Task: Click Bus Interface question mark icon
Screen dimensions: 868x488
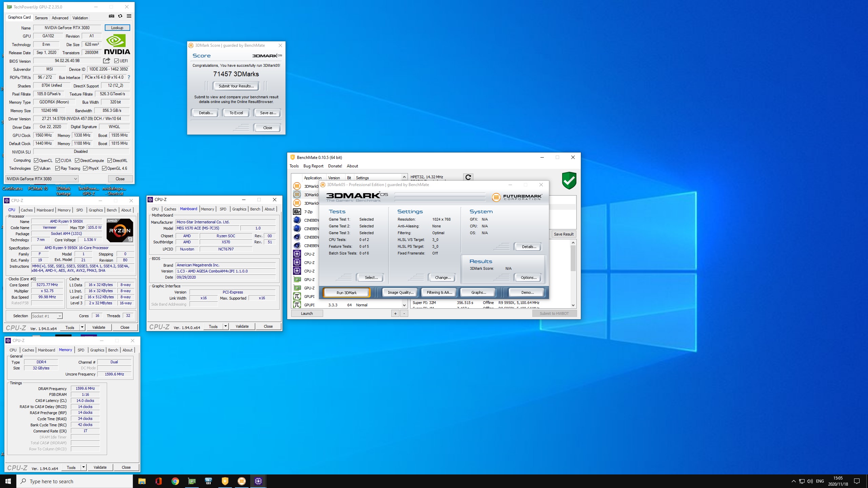Action: click(129, 77)
